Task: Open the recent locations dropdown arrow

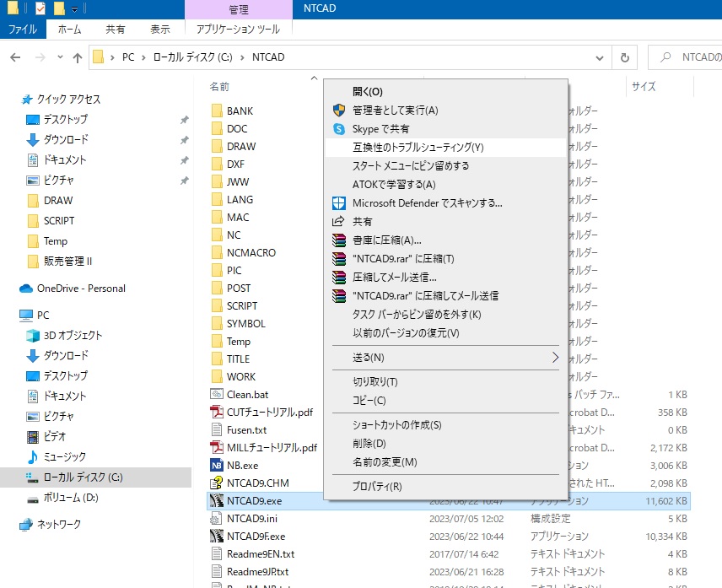Action: (60, 57)
